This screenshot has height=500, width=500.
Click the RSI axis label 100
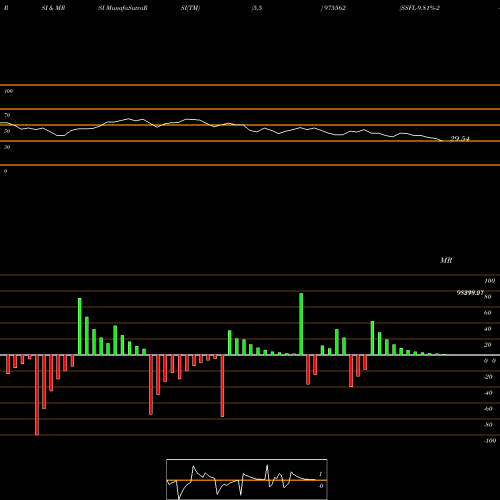coord(8,91)
